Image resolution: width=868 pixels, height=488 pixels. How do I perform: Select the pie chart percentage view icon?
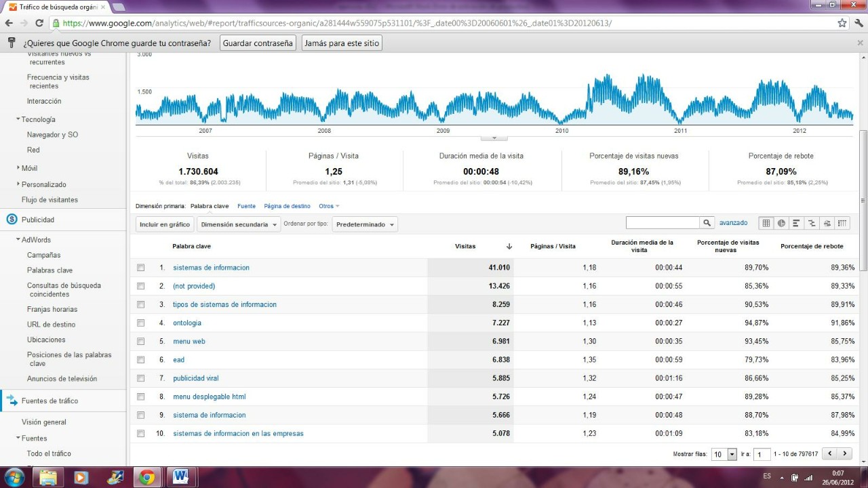pos(781,223)
